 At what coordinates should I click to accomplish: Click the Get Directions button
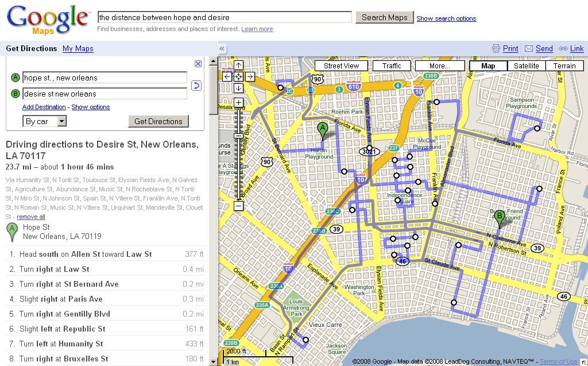point(158,121)
